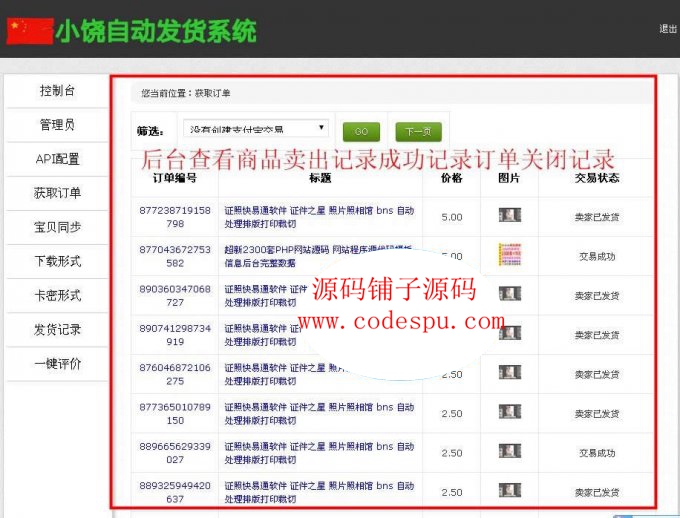Screen dimensions: 680x518
Task: Open 下载形式 sidebar item
Action: click(x=57, y=261)
